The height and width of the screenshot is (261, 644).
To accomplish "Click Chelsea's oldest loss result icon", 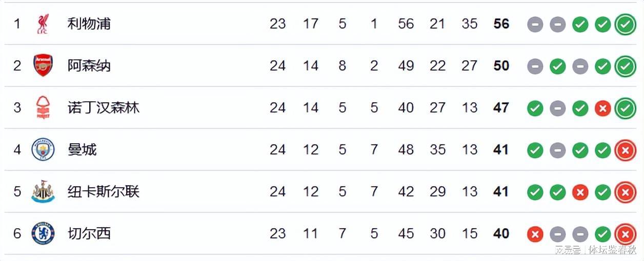I will click(x=535, y=234).
